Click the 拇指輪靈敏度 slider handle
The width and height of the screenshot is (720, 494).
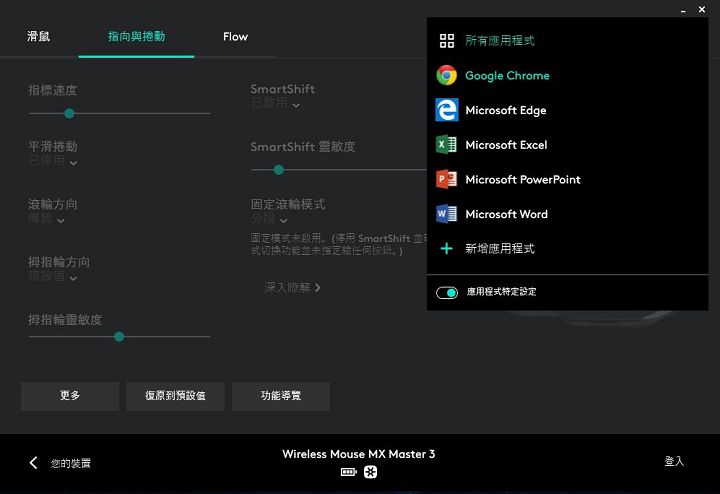(119, 337)
